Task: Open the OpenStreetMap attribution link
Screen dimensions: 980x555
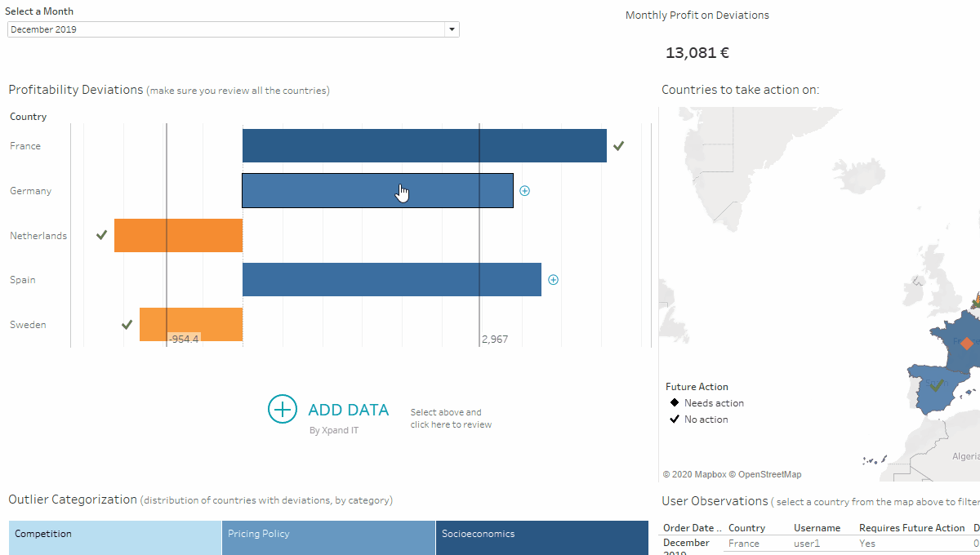Action: 766,474
